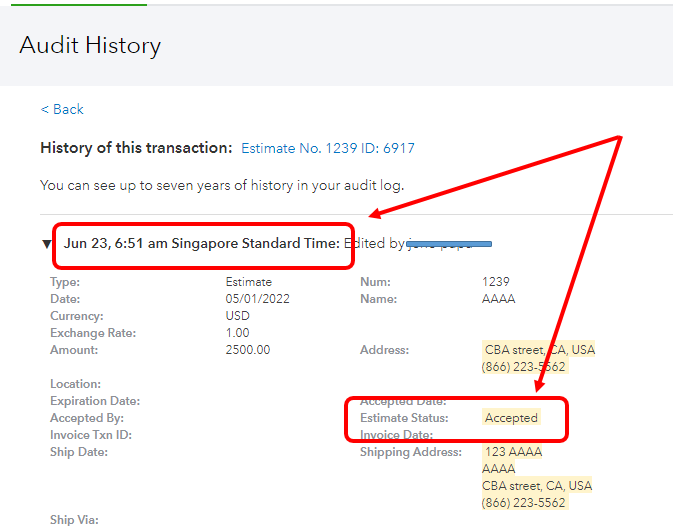Screen dimensions: 673x526
Task: Click the Ship Via field label
Action: pos(74,519)
